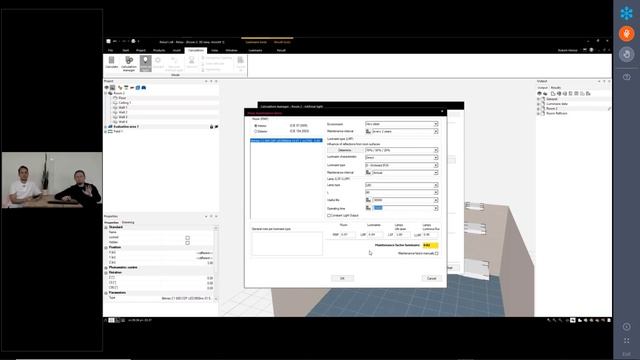Image resolution: width=640 pixels, height=360 pixels.
Task: Open the Operating time dropdown
Action: point(436,208)
